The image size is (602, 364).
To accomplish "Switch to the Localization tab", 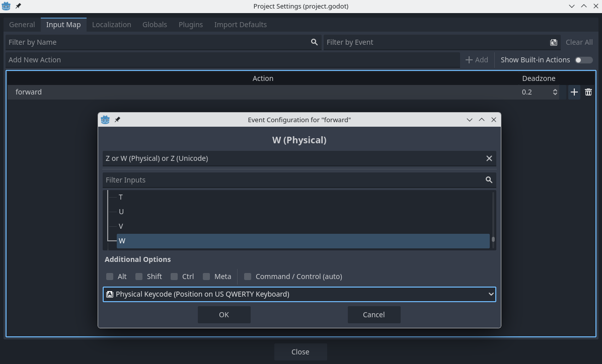I will [x=111, y=25].
